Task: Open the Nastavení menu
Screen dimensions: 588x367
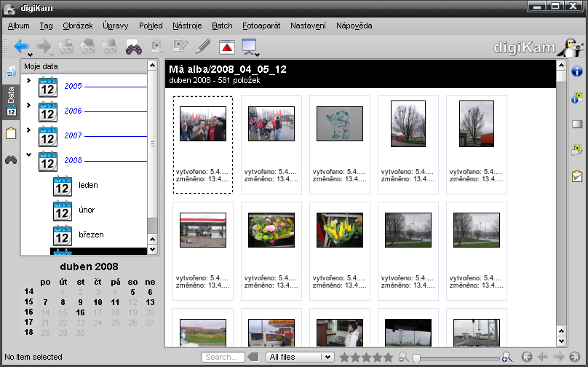Action: 309,25
